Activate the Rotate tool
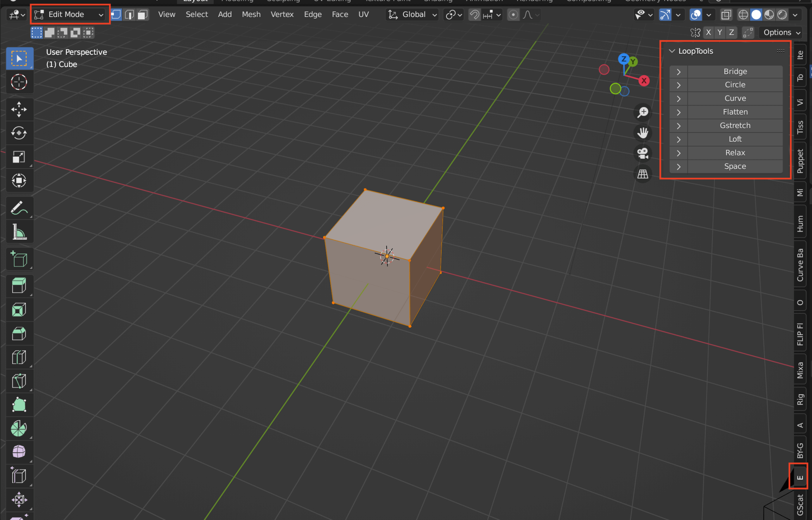 19,133
